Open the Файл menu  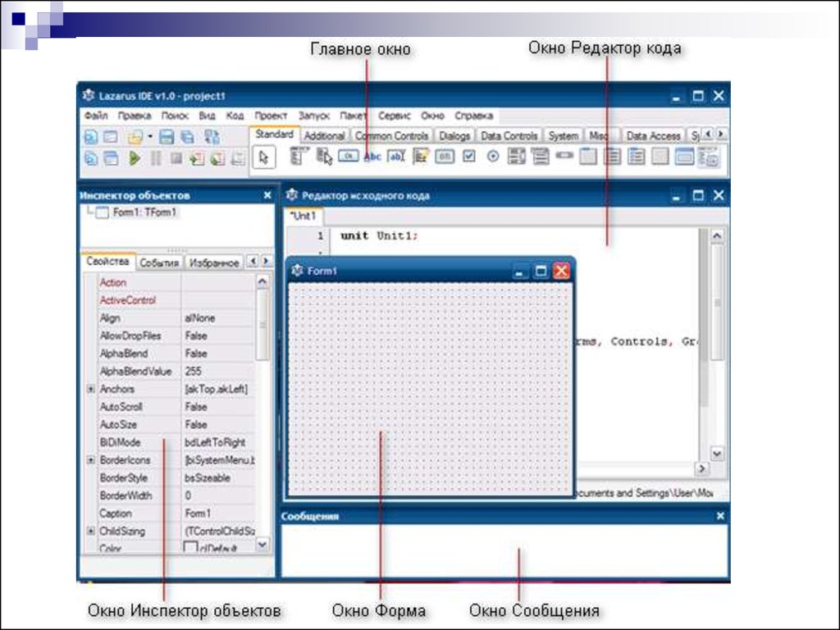point(96,115)
